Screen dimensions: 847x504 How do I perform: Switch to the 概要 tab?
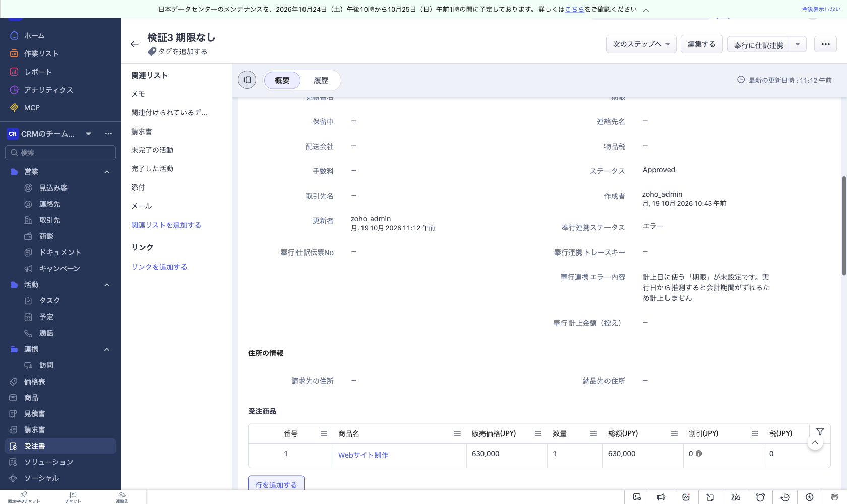[282, 80]
